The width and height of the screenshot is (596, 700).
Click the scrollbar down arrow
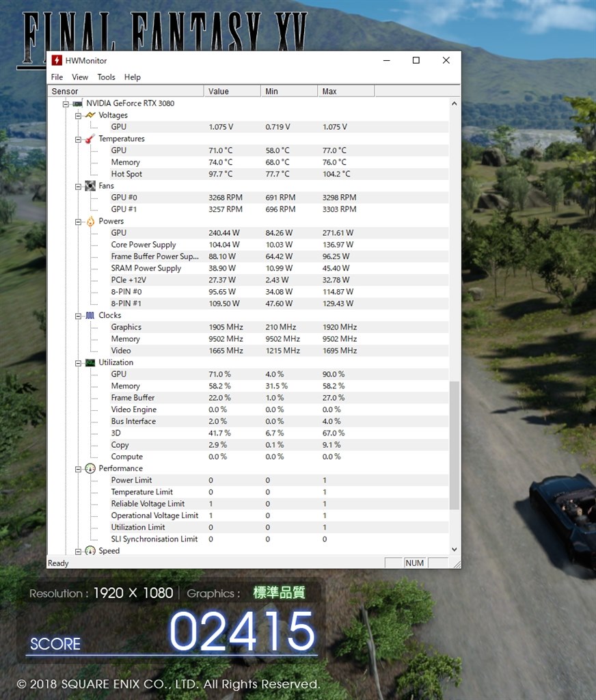tap(454, 550)
